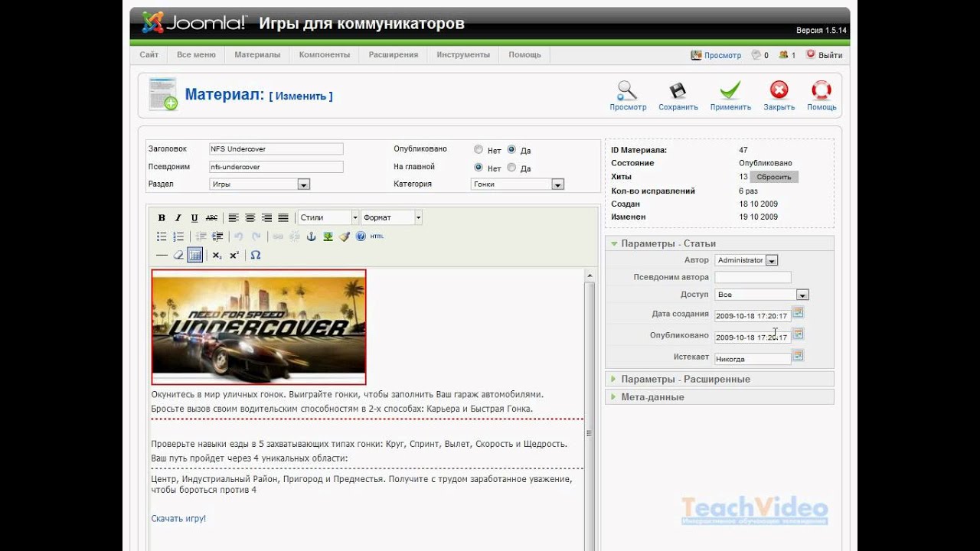Align text left in the editor
980x551 pixels.
pyautogui.click(x=234, y=218)
